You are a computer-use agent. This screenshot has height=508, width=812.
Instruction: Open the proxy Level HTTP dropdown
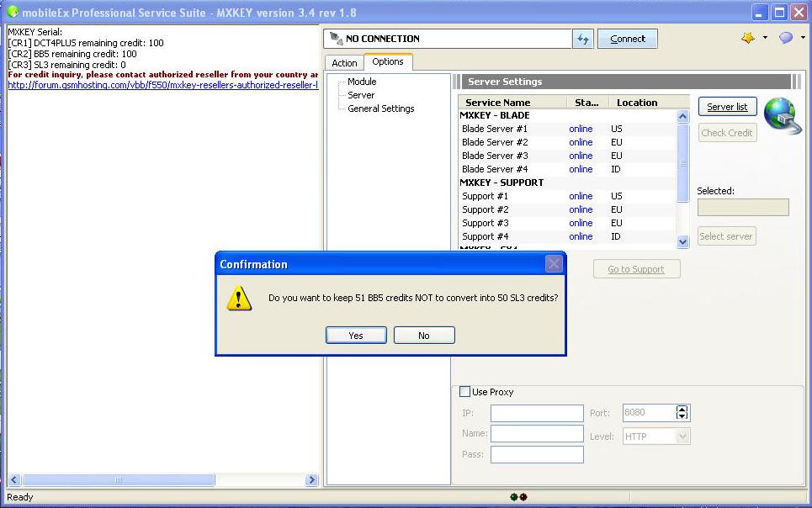pos(683,437)
